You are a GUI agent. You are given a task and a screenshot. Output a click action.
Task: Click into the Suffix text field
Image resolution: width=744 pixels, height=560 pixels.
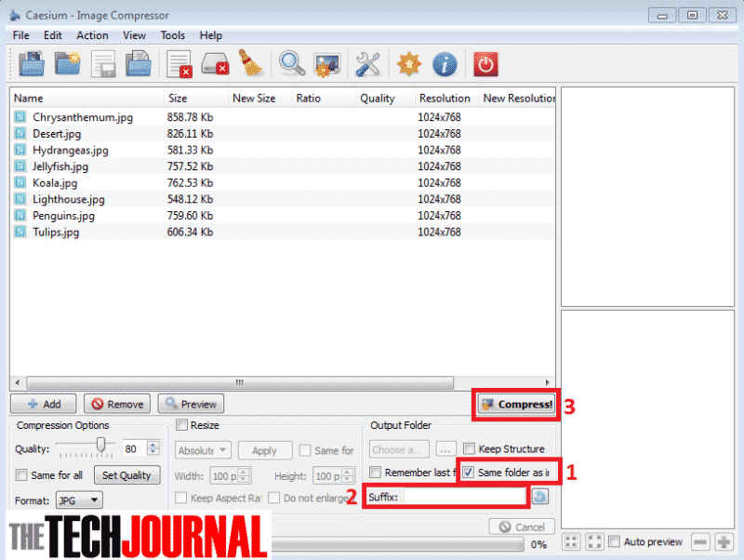(465, 497)
